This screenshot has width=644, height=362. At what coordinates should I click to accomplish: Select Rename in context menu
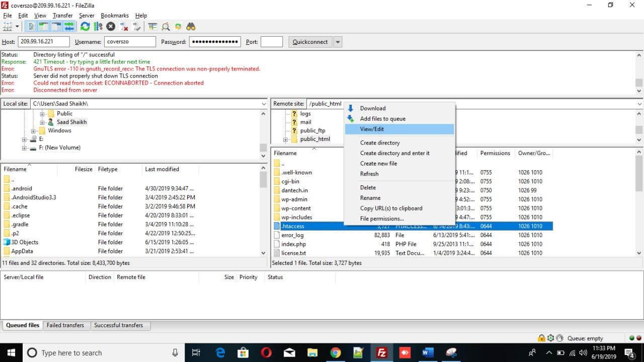pyautogui.click(x=399, y=198)
